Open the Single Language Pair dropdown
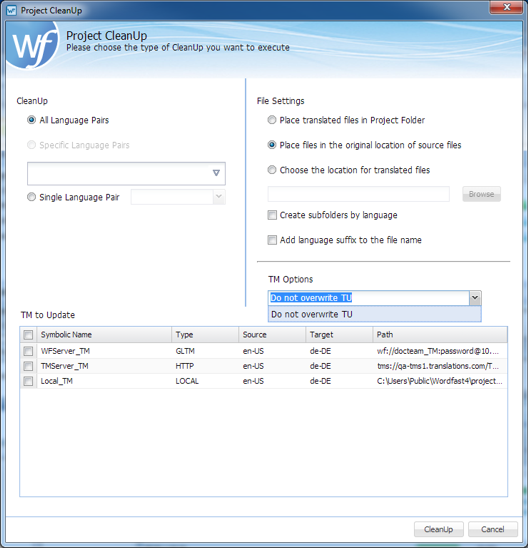The width and height of the screenshot is (528, 548). (x=178, y=197)
